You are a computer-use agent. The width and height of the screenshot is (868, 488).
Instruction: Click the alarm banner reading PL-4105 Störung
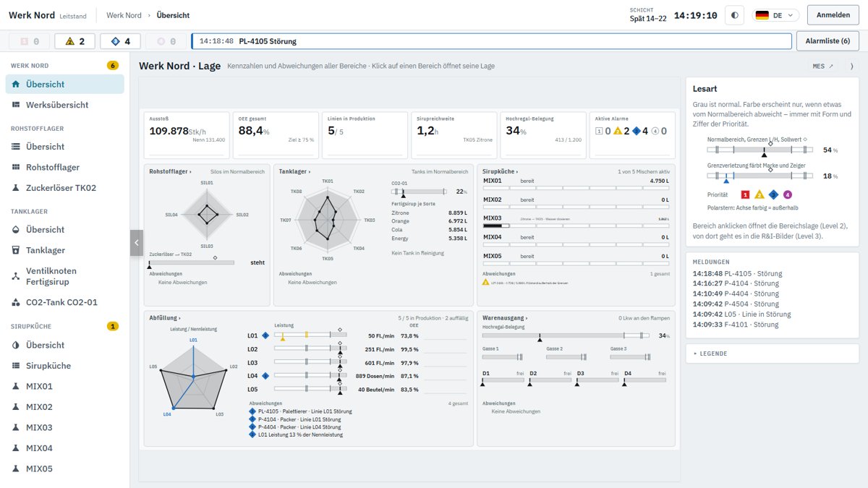pyautogui.click(x=491, y=41)
